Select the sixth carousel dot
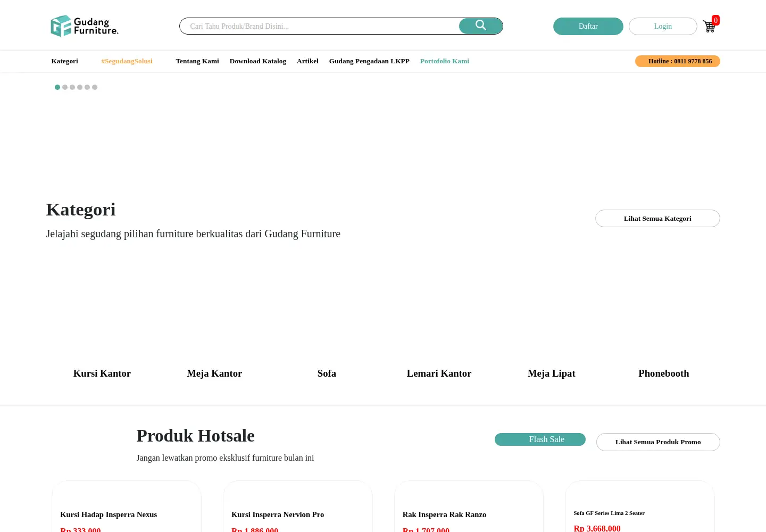This screenshot has width=766, height=532. coord(95,87)
